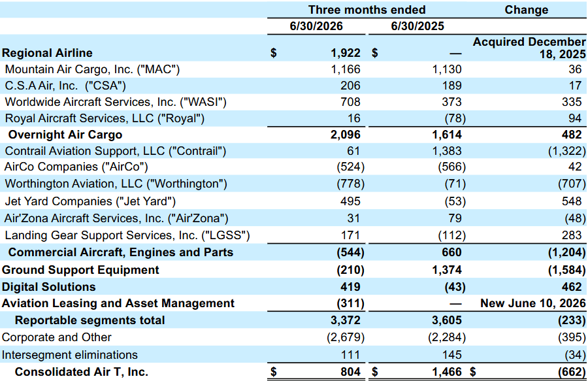The height and width of the screenshot is (381, 588).
Task: Select the AirCo Companies ("AirCo") label
Action: pyautogui.click(x=76, y=167)
